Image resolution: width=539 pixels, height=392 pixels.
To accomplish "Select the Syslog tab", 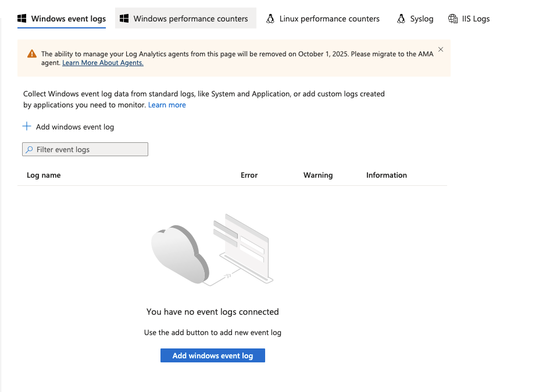I will point(422,19).
